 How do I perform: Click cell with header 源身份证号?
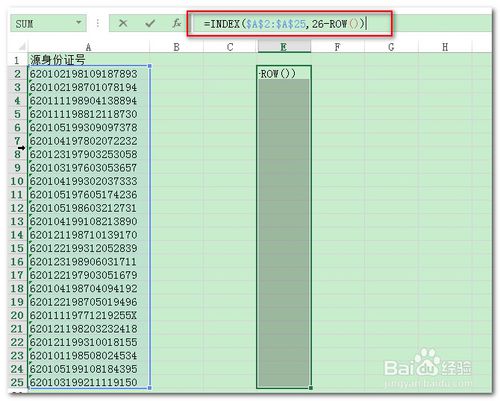coord(89,60)
